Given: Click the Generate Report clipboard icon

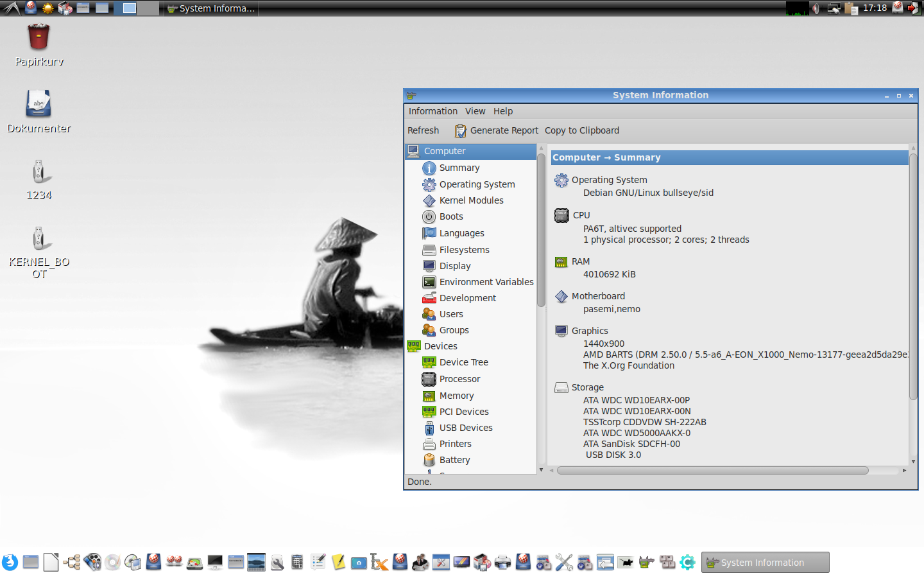Looking at the screenshot, I should click(460, 131).
